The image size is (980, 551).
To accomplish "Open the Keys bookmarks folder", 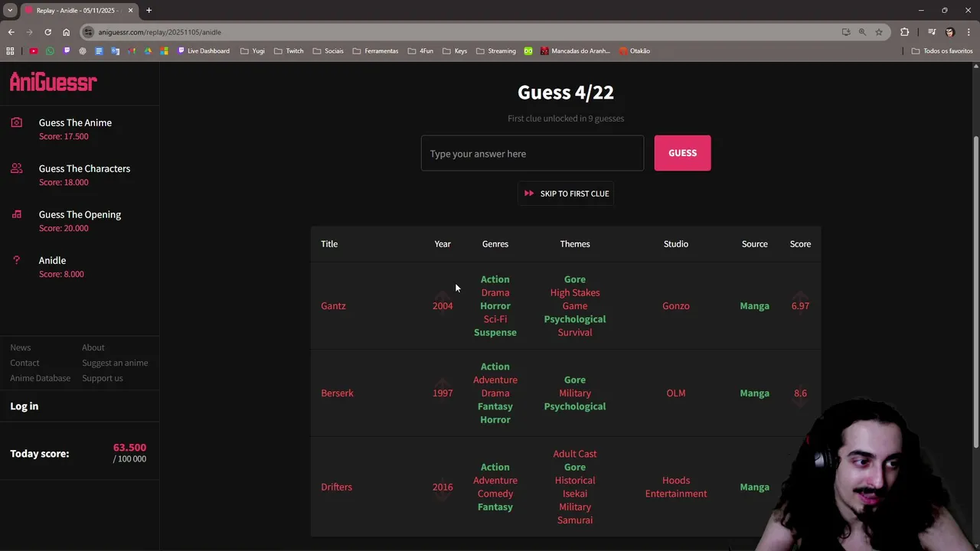I will pos(455,51).
